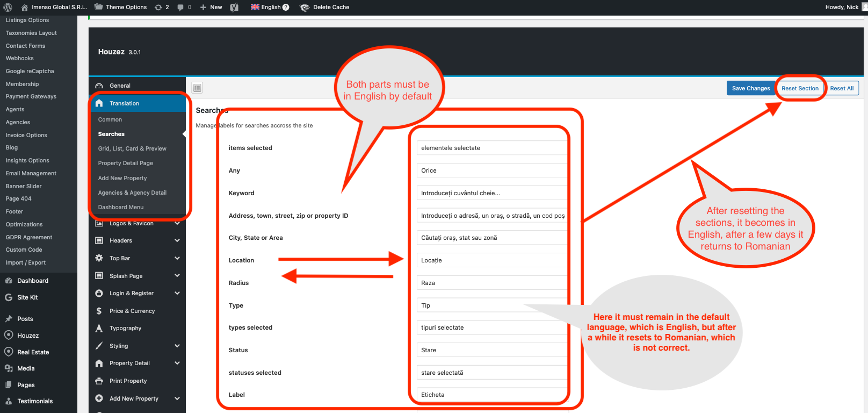Viewport: 868px width, 413px height.
Task: Click the Headers panel icon
Action: (99, 240)
